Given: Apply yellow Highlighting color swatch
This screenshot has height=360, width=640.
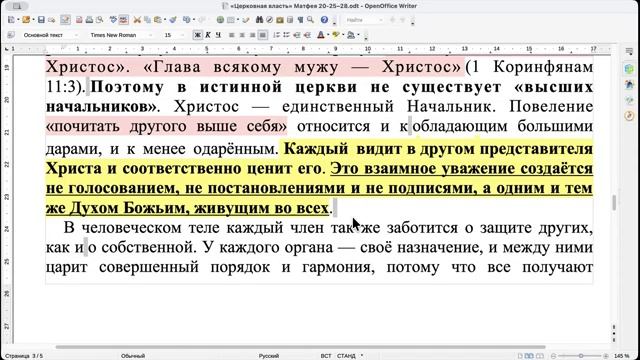Looking at the screenshot, I should pyautogui.click(x=336, y=35).
